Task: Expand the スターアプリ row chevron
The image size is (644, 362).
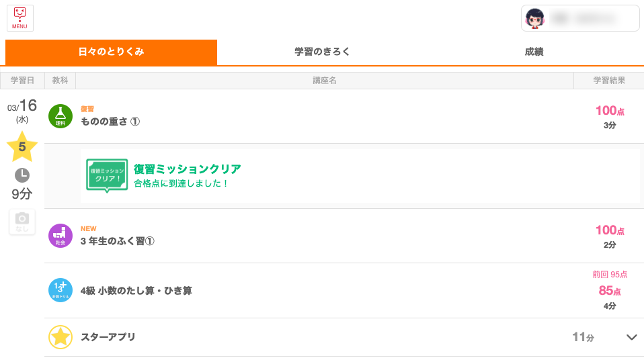Action: [x=631, y=337]
